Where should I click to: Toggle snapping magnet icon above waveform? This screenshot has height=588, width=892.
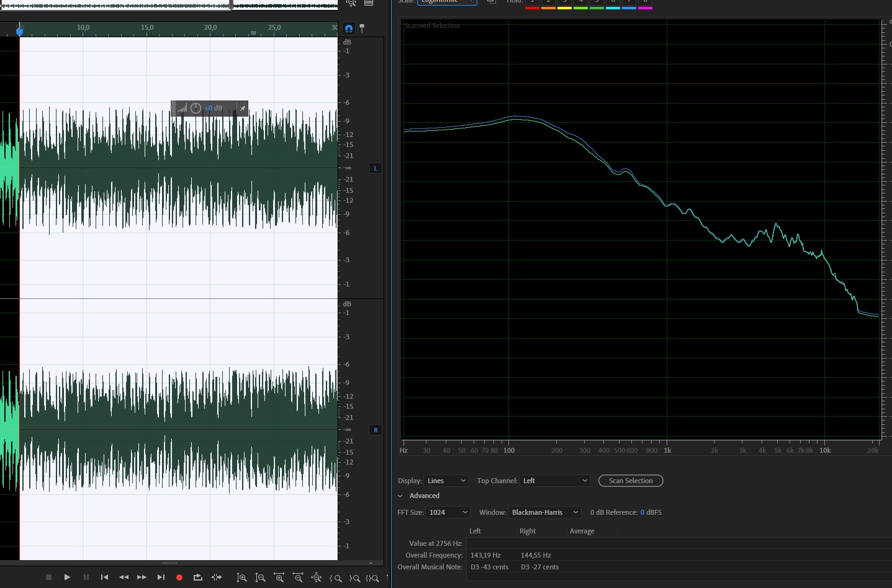pos(349,28)
